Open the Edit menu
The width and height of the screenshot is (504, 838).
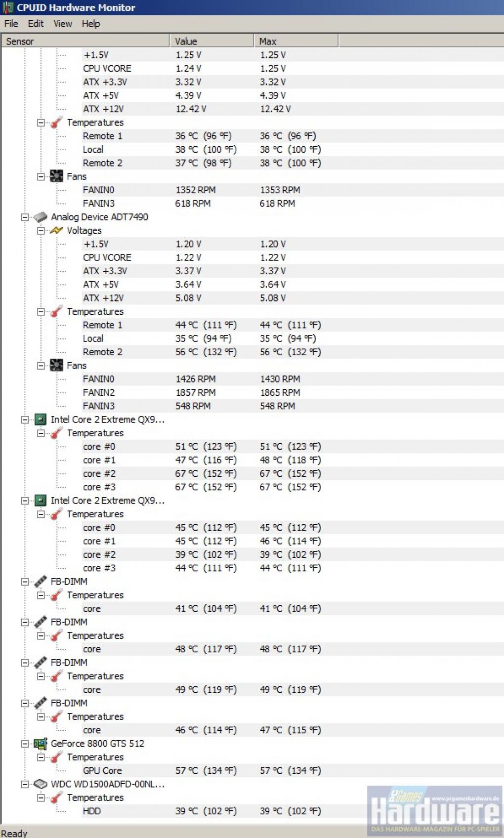pyautogui.click(x=35, y=24)
